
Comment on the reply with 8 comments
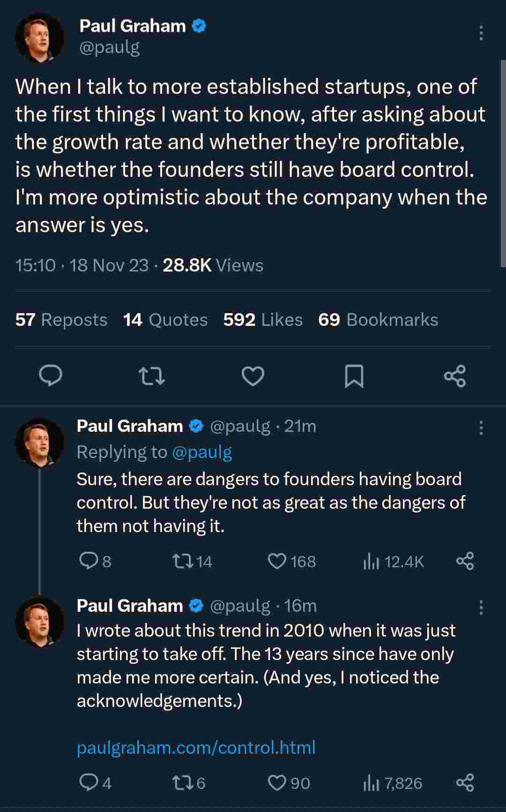pyautogui.click(x=88, y=561)
